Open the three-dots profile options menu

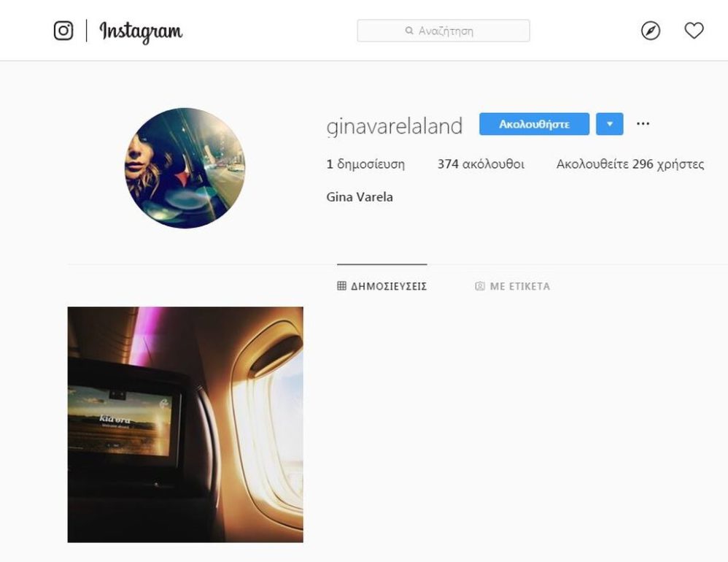click(643, 123)
